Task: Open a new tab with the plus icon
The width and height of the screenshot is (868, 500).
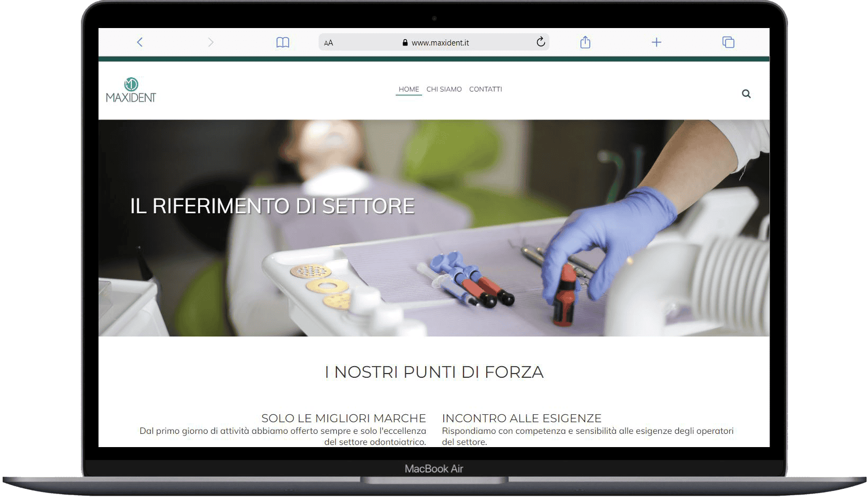Action: [656, 42]
